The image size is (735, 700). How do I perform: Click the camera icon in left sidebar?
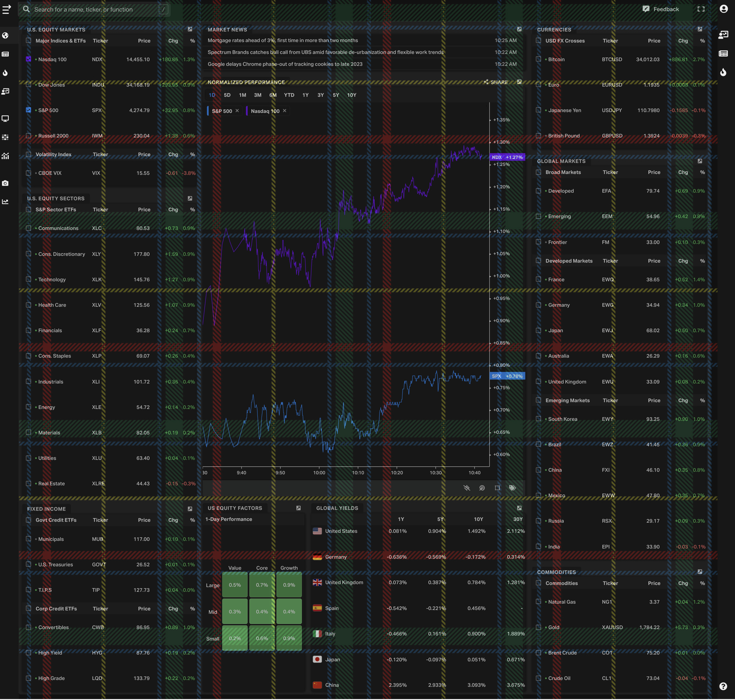(x=5, y=183)
